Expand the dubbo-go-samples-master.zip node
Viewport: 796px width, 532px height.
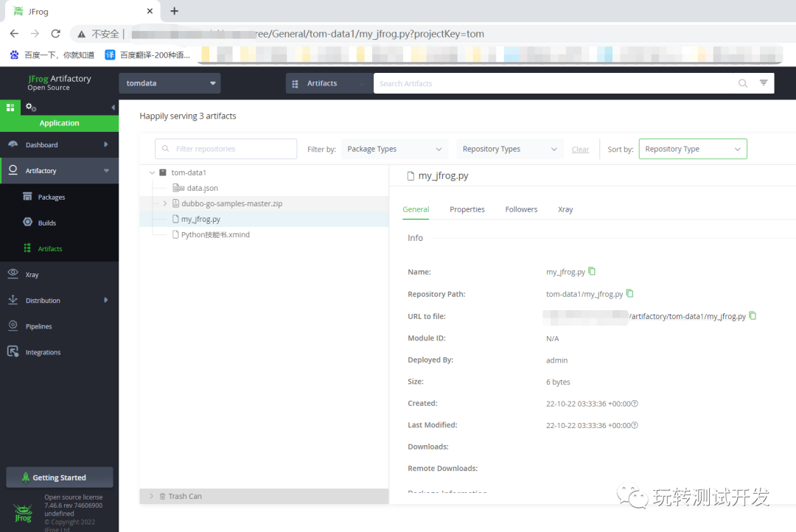[164, 203]
